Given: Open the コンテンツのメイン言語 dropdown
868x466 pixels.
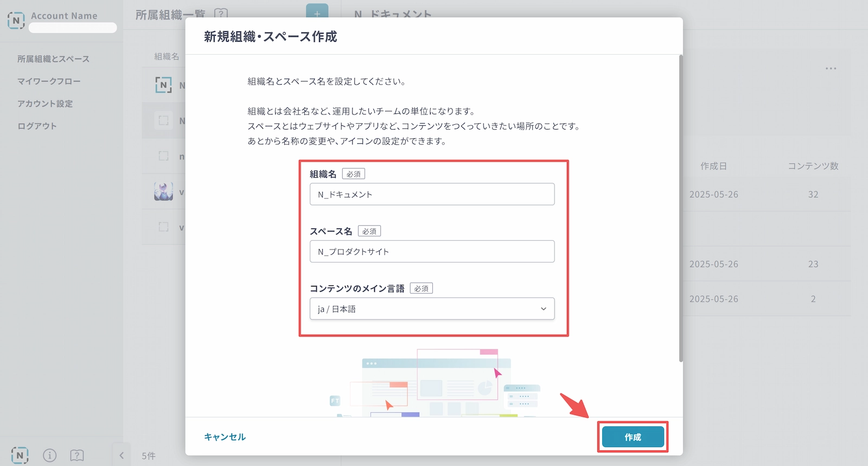Looking at the screenshot, I should [x=432, y=309].
